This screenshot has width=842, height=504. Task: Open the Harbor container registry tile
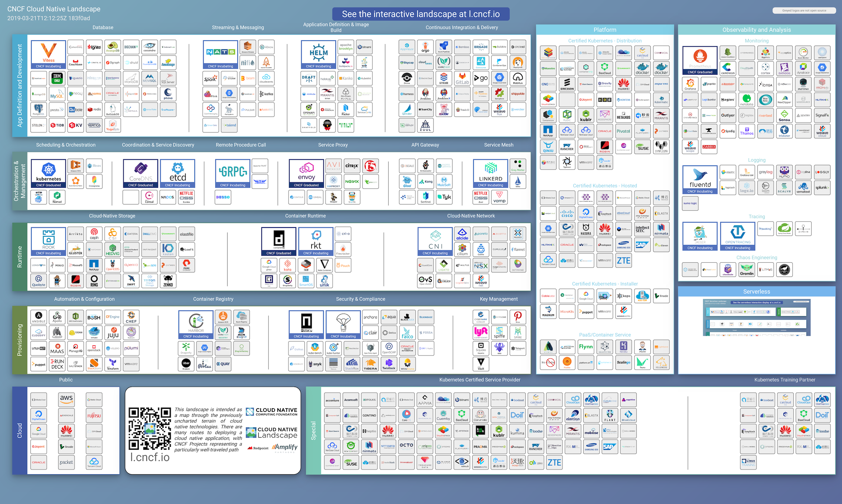[x=196, y=324]
